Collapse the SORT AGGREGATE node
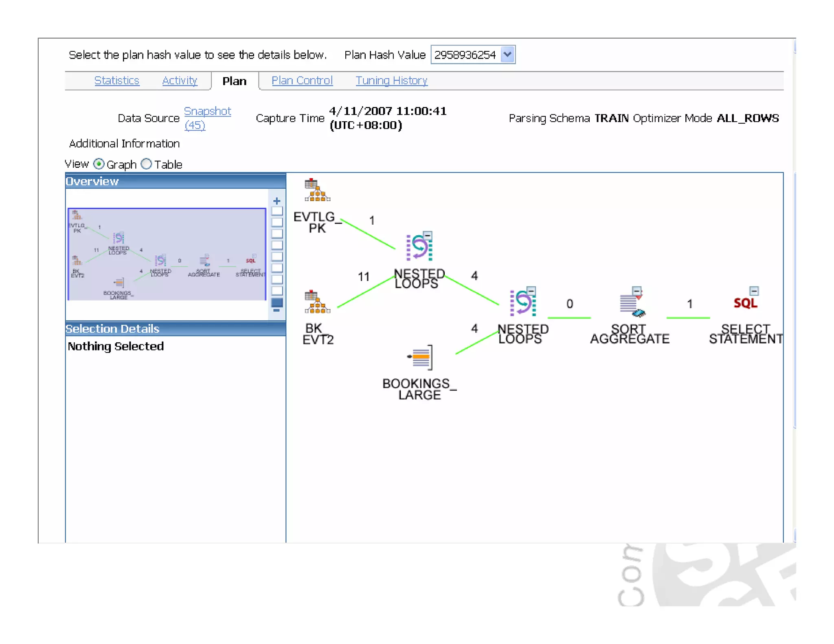834x644 pixels. pos(636,291)
